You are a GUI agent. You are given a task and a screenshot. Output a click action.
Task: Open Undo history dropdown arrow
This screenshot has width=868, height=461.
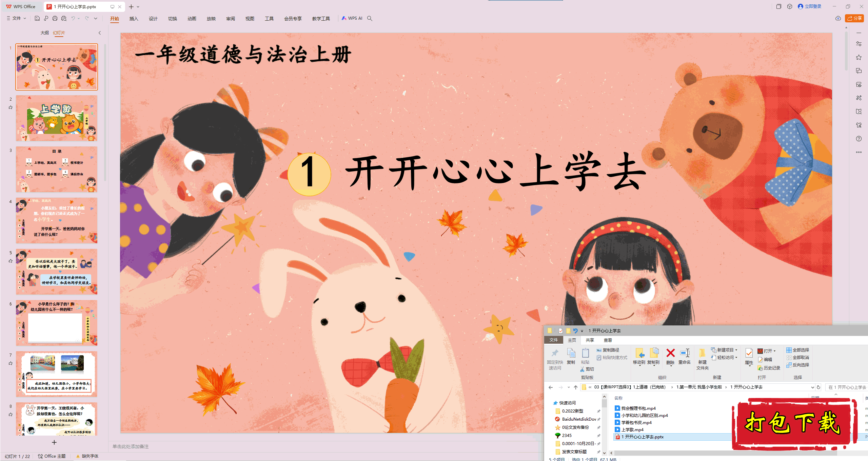79,18
